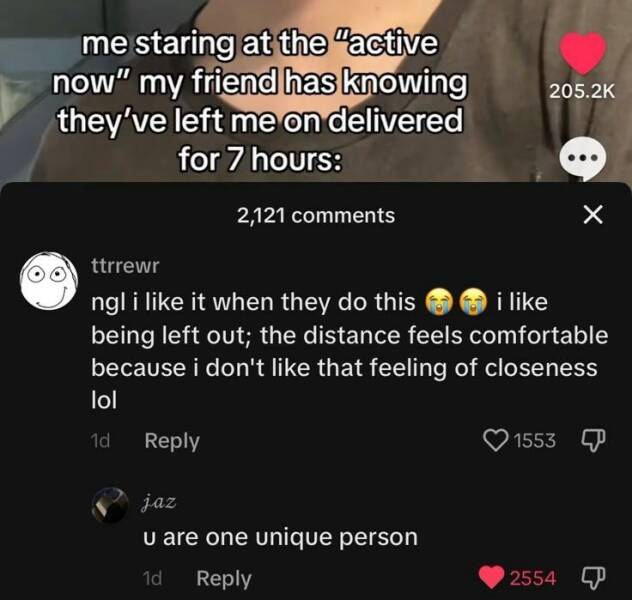Like ttrrewr's comment with the heart outline

click(495, 440)
